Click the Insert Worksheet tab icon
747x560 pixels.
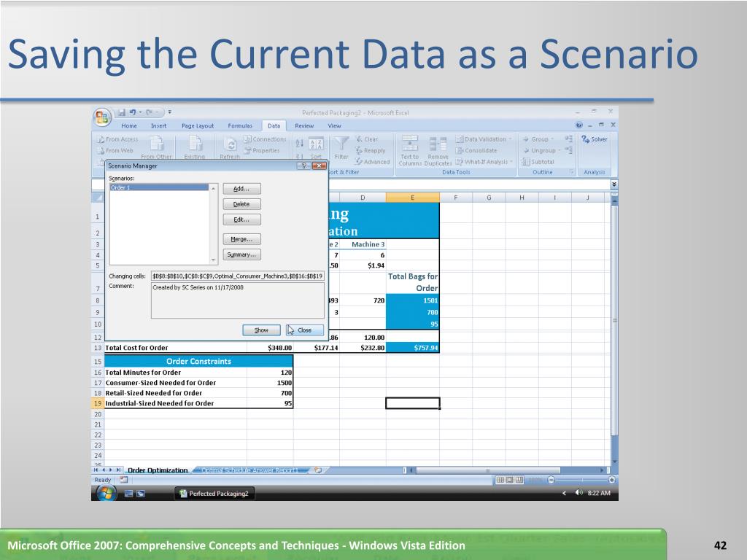pyautogui.click(x=318, y=470)
